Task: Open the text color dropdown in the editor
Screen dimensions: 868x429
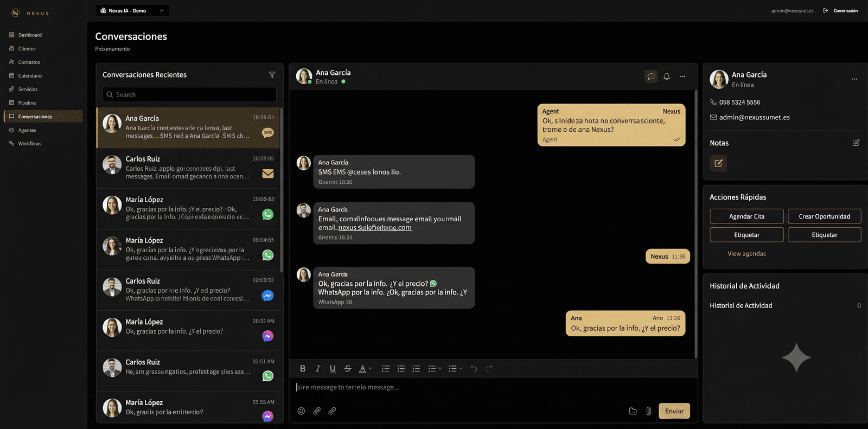Action: click(x=366, y=368)
